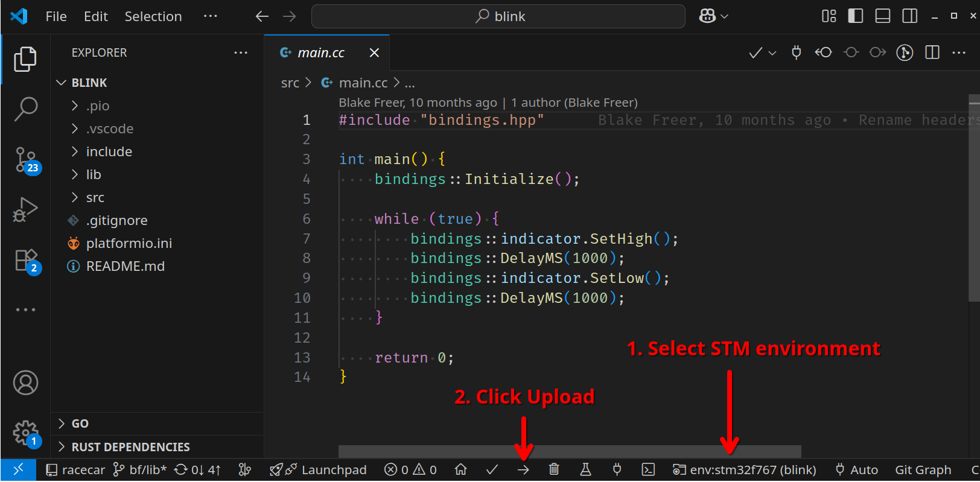Expand the src folder
This screenshot has height=482, width=980.
click(x=95, y=198)
